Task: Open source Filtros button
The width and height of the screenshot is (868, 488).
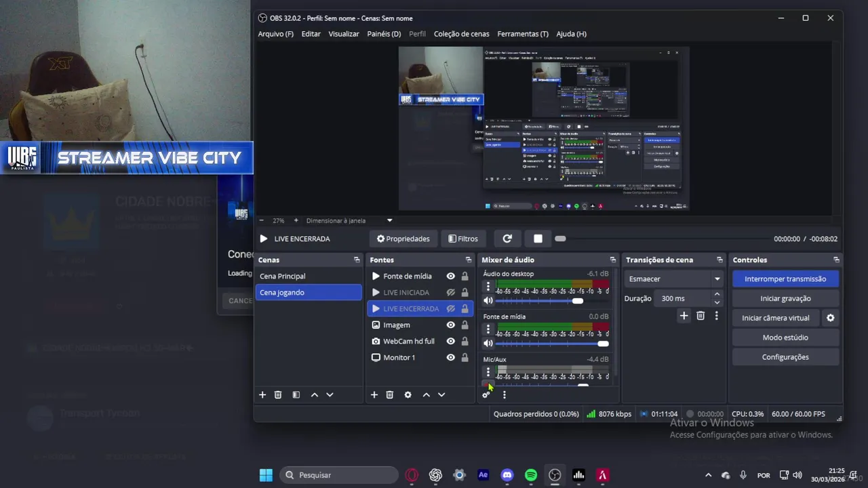Action: coord(463,239)
